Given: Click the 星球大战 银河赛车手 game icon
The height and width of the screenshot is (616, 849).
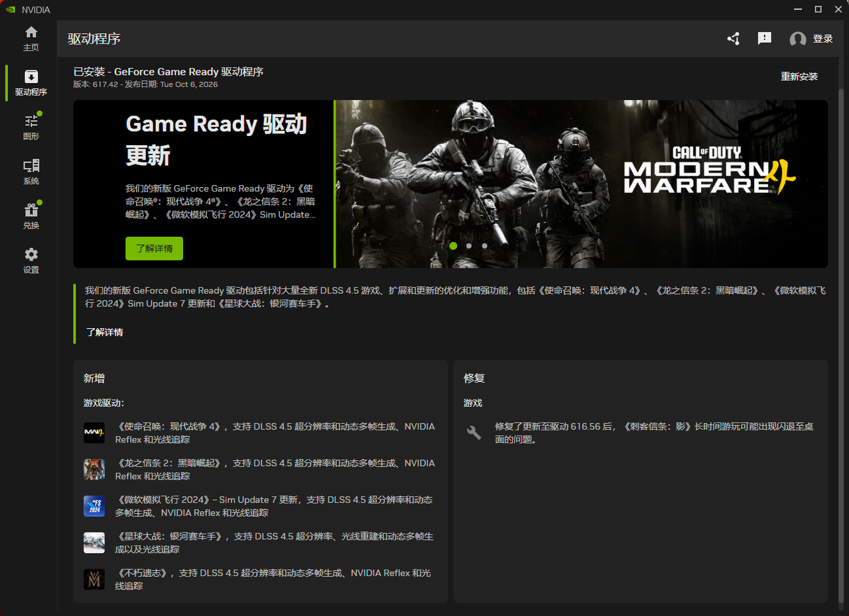Looking at the screenshot, I should pos(94,542).
